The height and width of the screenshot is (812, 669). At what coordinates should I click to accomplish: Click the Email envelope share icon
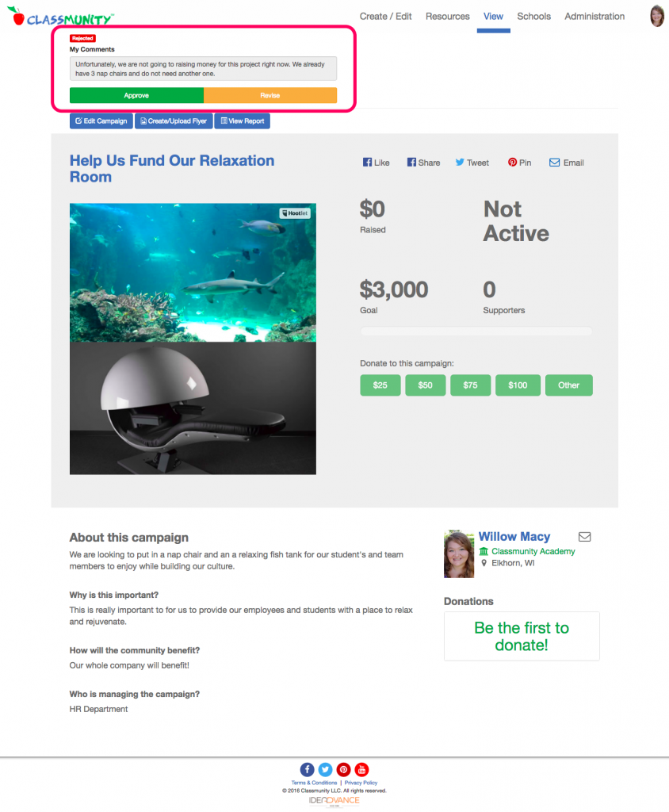click(555, 163)
